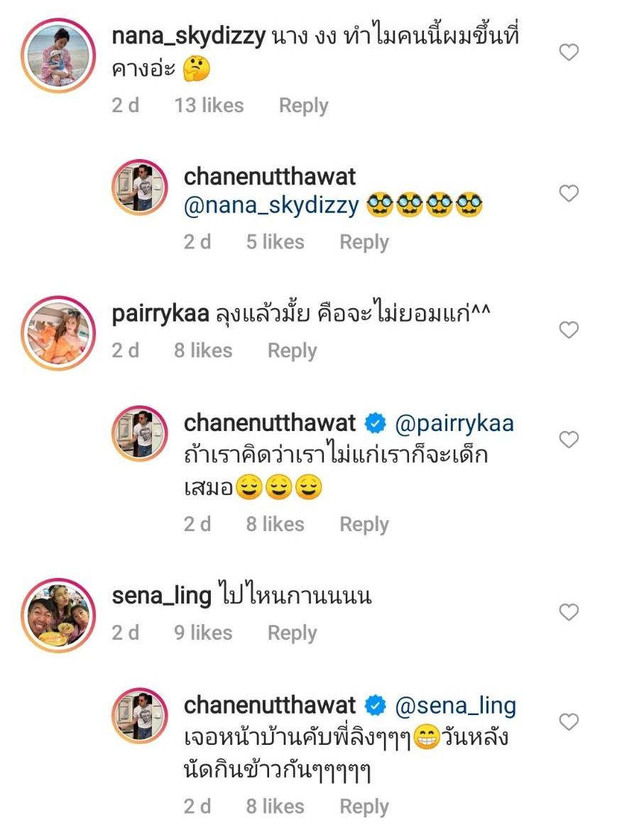Viewport: 617px width, 840px height.
Task: Open the @sena_ling mention link
Action: click(454, 706)
